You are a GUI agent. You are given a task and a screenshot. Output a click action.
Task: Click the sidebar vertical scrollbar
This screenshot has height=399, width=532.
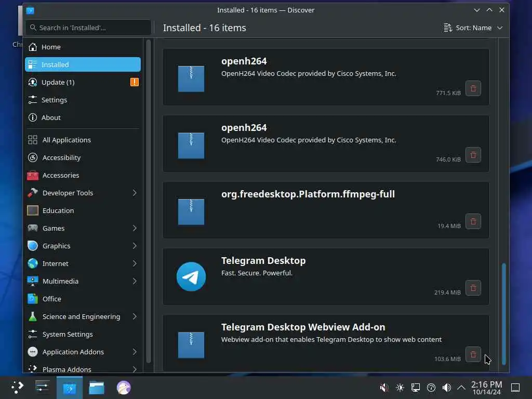(x=148, y=201)
